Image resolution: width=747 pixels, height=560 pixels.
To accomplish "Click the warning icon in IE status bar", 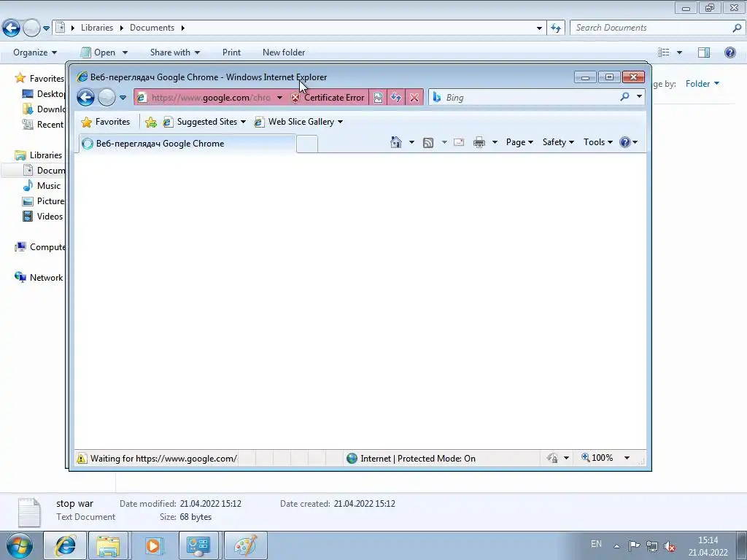I will (82, 459).
